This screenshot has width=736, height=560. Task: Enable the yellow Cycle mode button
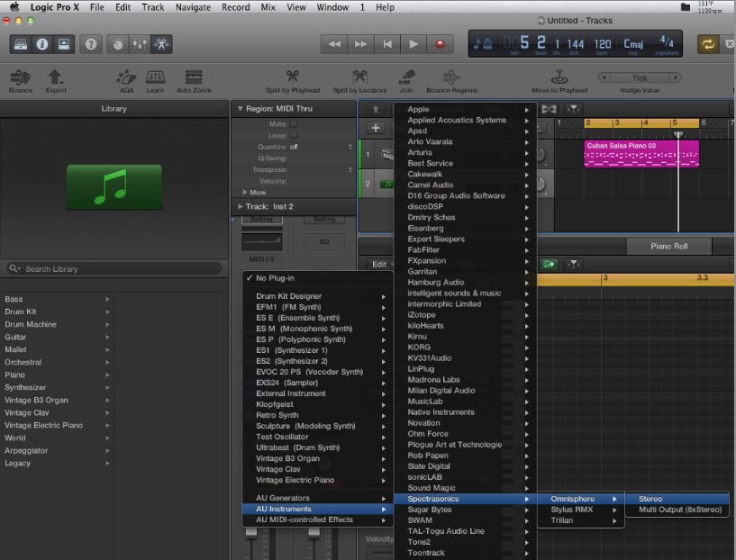pyautogui.click(x=706, y=43)
